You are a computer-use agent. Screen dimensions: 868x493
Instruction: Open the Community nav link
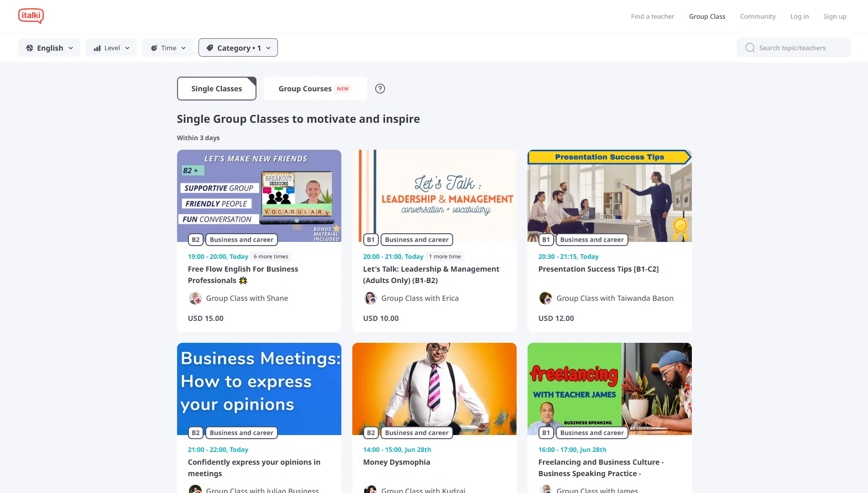click(758, 16)
